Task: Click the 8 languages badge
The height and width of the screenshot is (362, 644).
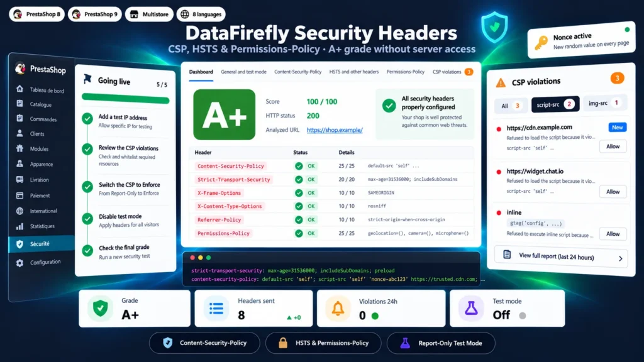Action: (x=201, y=14)
